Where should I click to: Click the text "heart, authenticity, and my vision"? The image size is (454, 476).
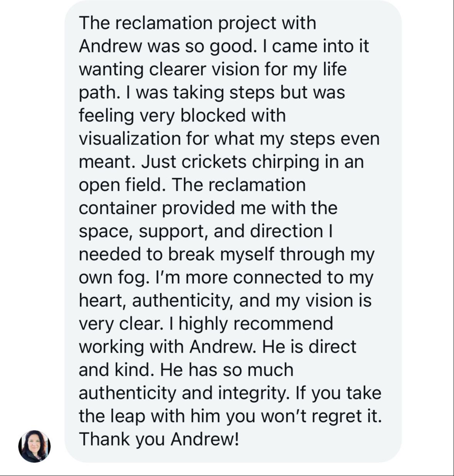[x=214, y=301]
